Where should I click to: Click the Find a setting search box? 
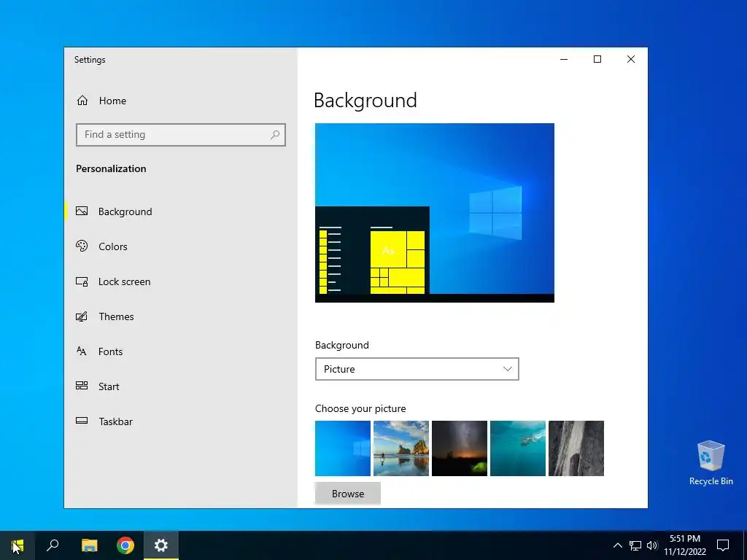(181, 135)
